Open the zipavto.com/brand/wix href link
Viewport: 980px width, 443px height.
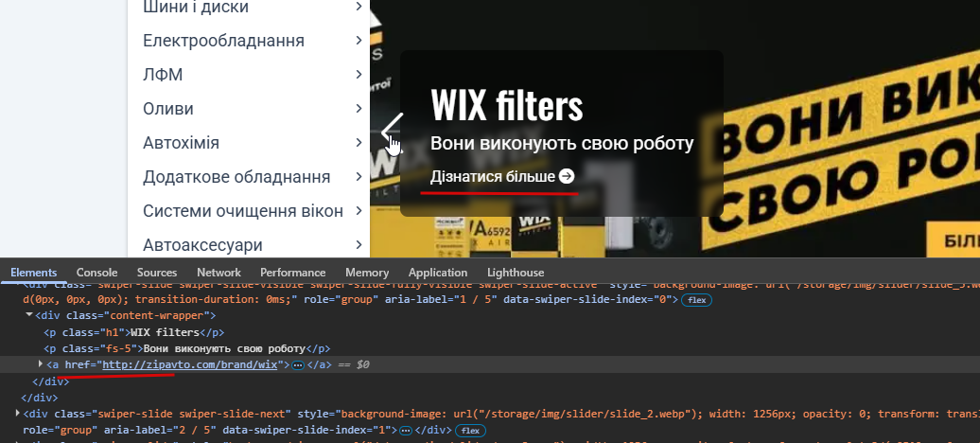click(189, 364)
